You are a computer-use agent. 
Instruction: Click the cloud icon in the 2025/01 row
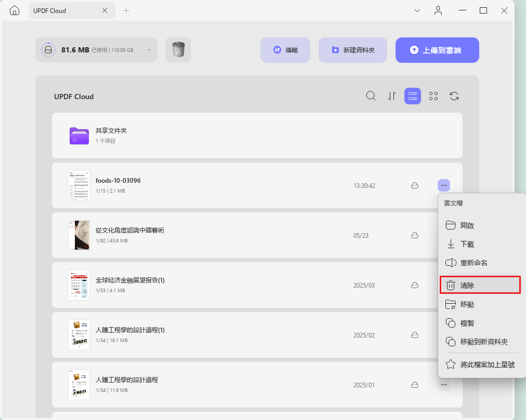click(415, 385)
